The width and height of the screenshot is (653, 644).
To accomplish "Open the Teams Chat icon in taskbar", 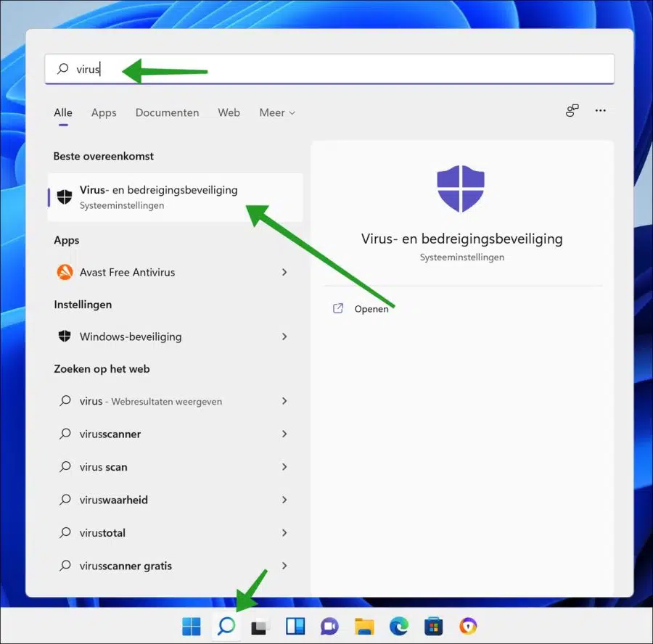I will pyautogui.click(x=329, y=627).
